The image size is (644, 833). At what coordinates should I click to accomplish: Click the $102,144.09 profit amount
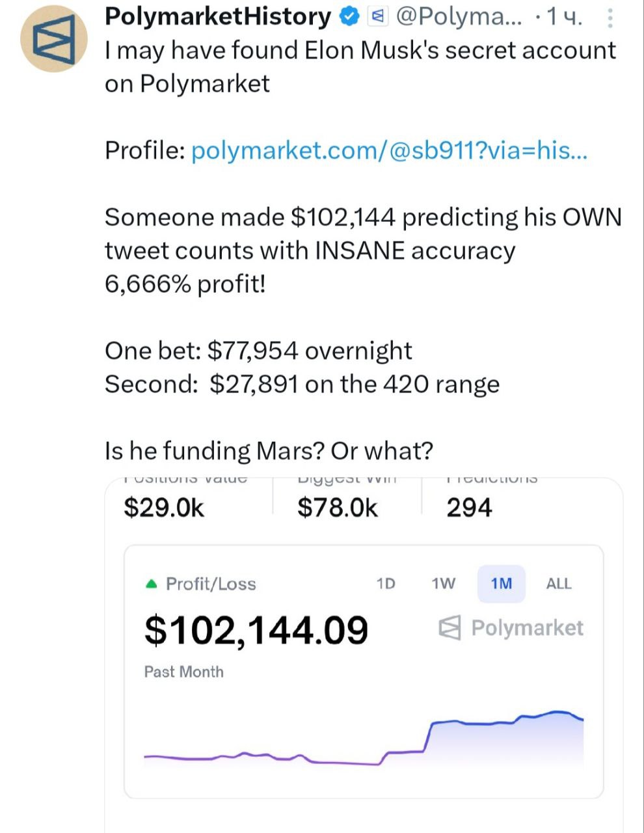point(256,630)
